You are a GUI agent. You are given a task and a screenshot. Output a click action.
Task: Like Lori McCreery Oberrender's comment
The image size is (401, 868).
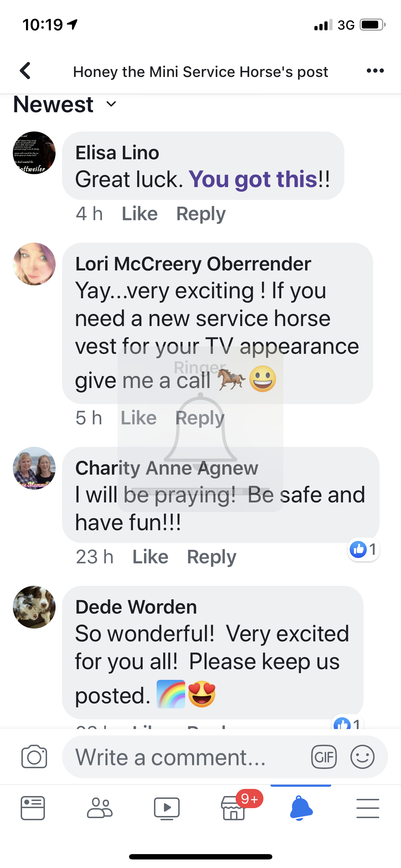139,418
